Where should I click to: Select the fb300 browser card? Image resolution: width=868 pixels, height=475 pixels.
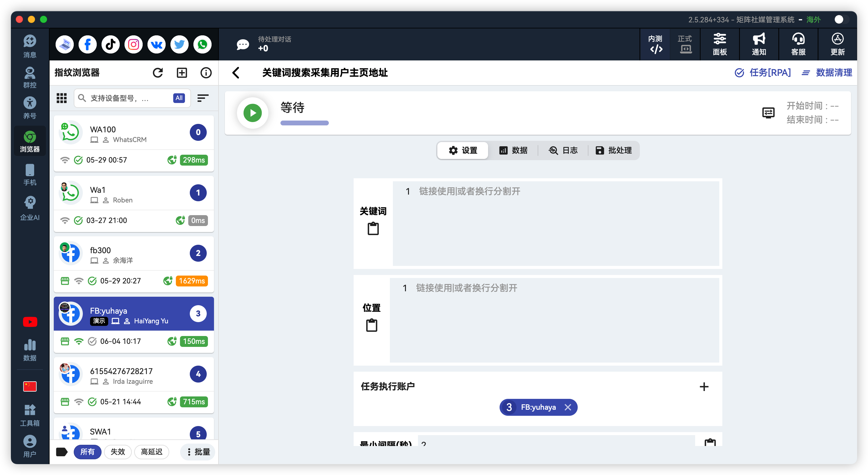click(x=134, y=264)
